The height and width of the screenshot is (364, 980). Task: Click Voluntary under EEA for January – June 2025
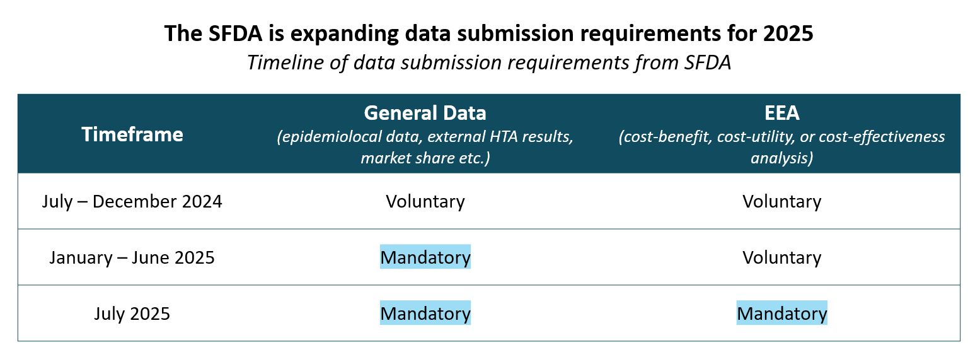coord(781,258)
